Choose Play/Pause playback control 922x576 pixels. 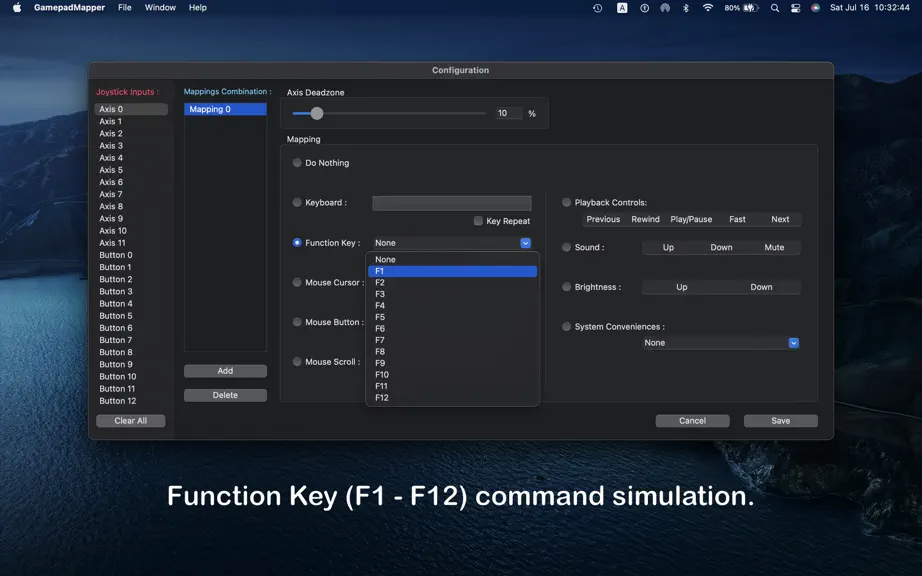691,219
